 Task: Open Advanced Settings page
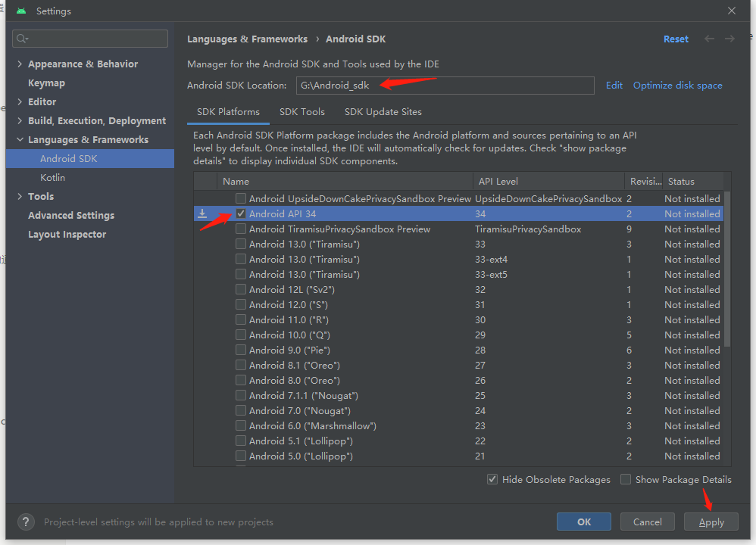(71, 216)
